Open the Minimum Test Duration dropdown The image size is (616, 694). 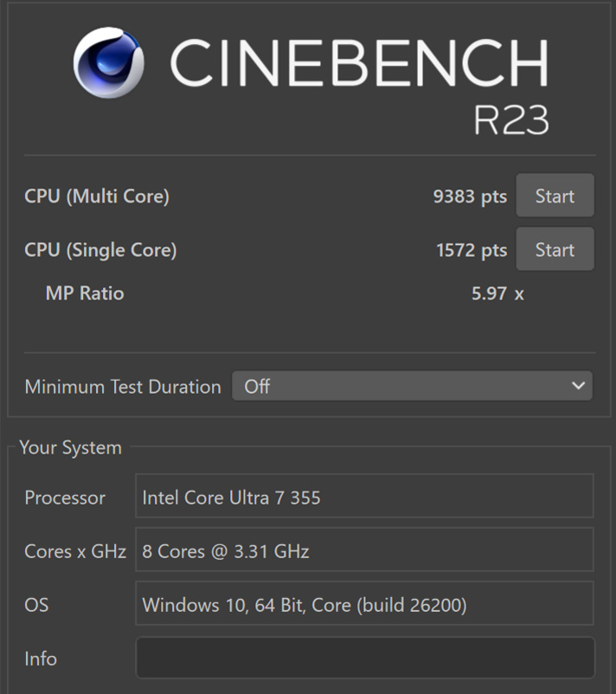[412, 386]
